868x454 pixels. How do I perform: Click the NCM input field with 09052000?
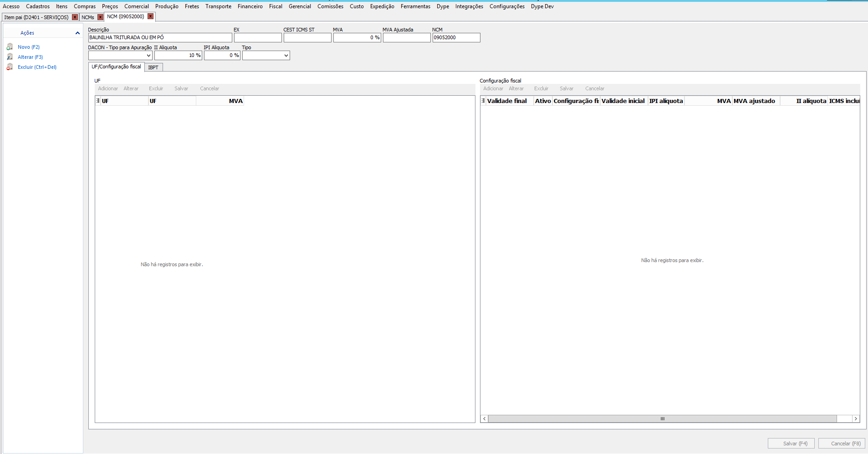(456, 38)
